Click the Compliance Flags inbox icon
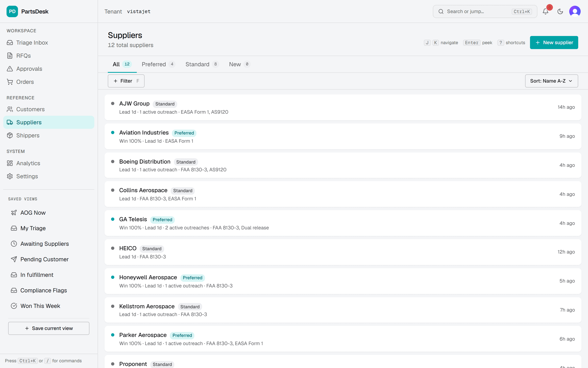The width and height of the screenshot is (588, 368). coord(14,291)
